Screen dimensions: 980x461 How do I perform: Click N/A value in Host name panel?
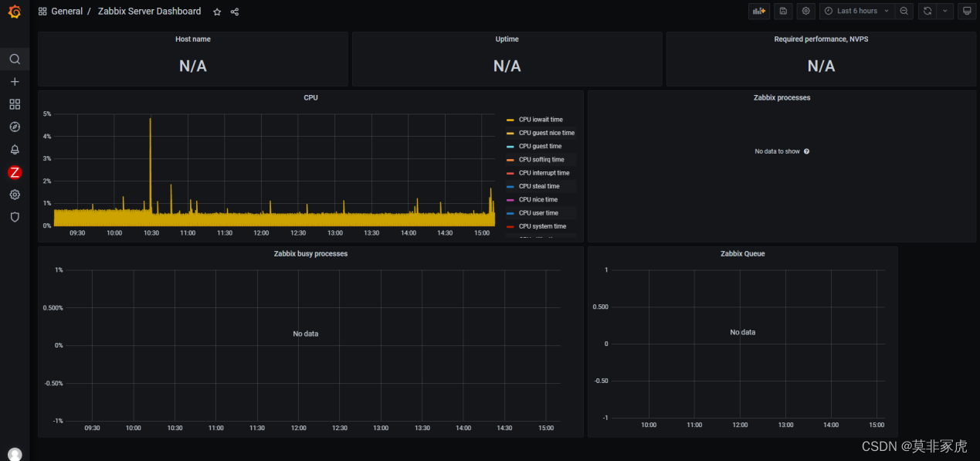point(192,66)
